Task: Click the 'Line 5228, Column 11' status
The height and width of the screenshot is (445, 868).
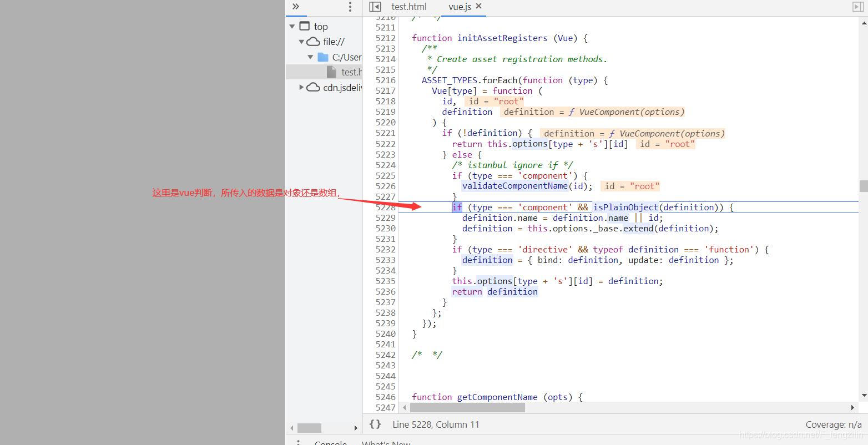Action: (x=436, y=424)
